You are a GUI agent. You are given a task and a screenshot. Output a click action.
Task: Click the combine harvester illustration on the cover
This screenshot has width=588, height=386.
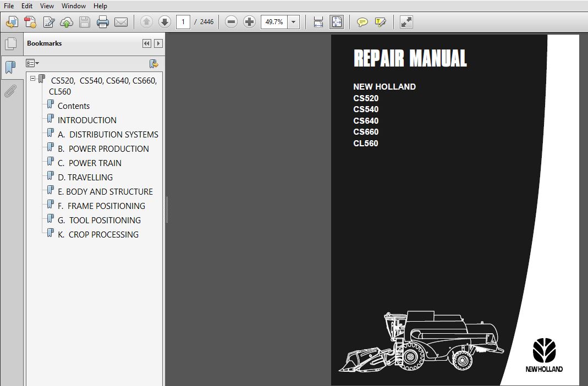point(421,341)
